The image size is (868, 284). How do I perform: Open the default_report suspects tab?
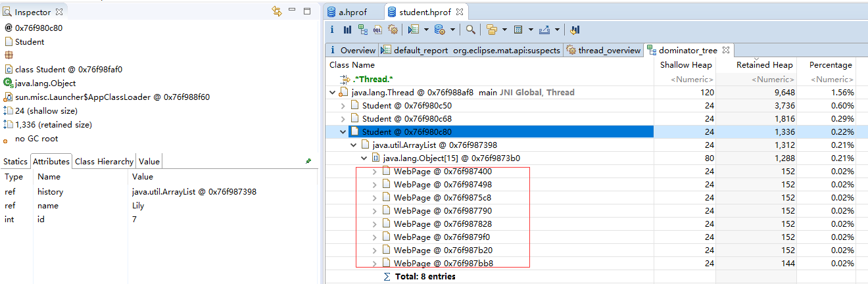(471, 50)
